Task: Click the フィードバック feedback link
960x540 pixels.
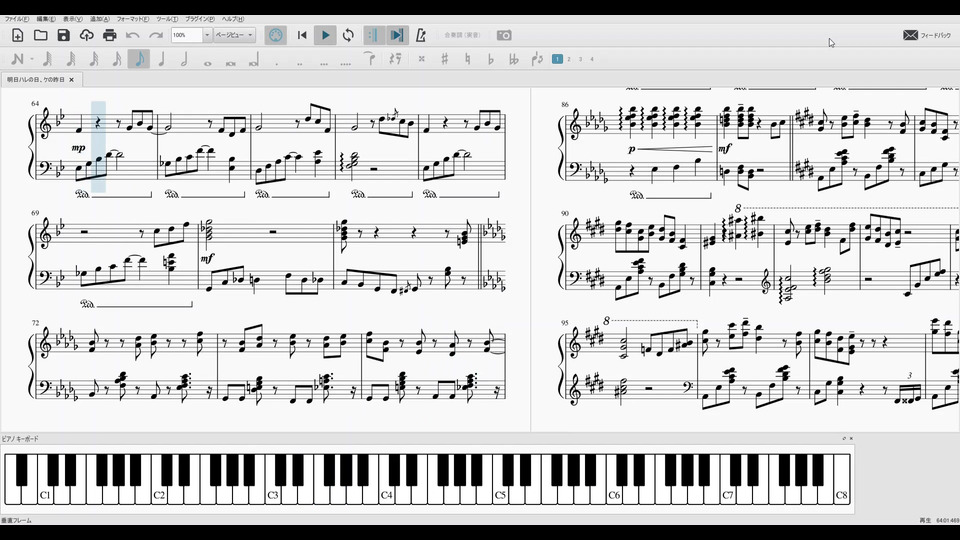Action: (x=936, y=36)
